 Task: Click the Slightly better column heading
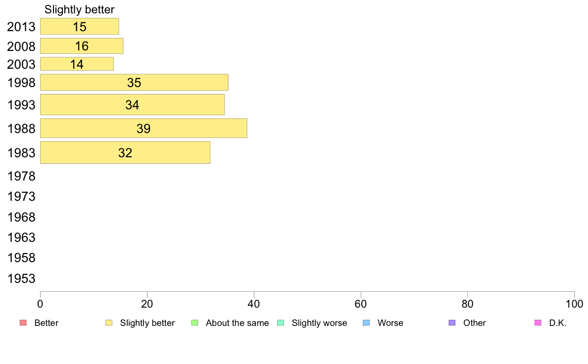tap(80, 9)
